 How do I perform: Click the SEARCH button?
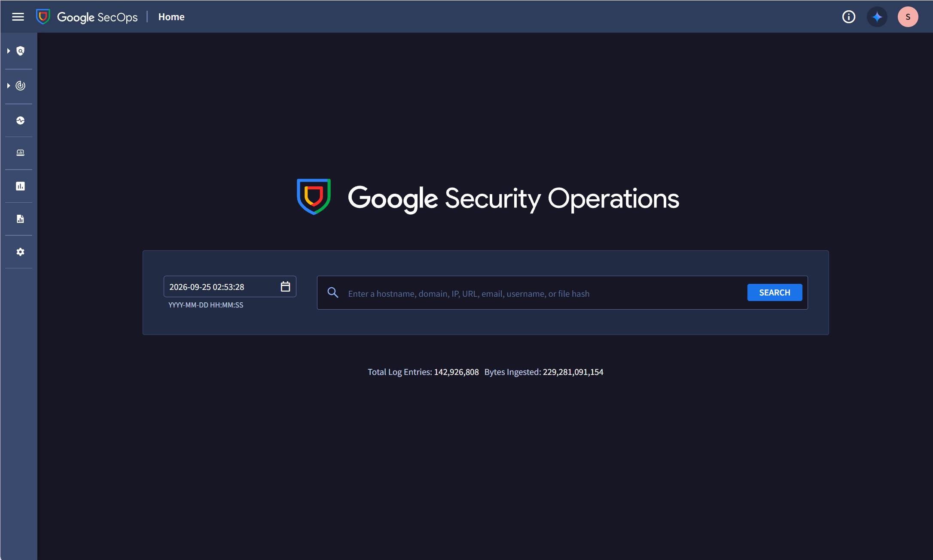[x=774, y=292]
